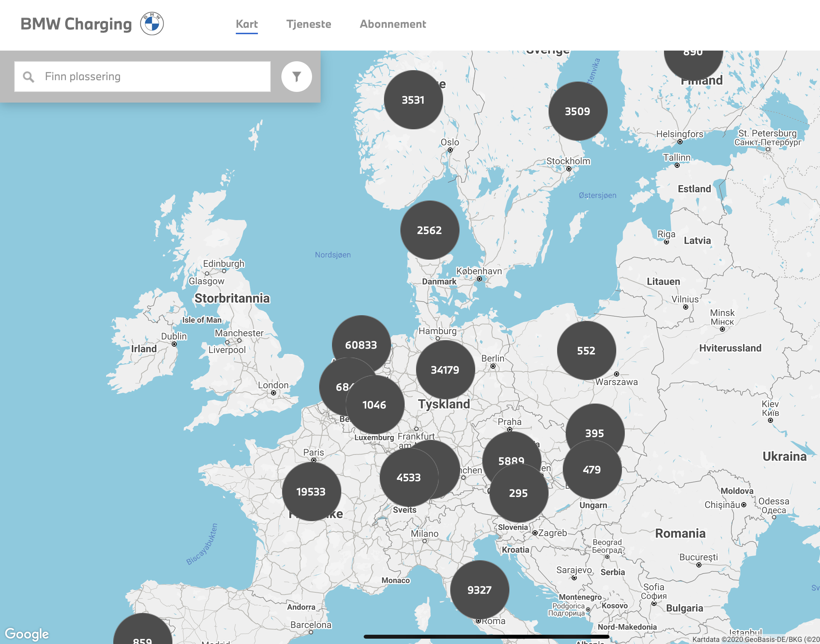Click the BMW roundel logo icon
This screenshot has height=644, width=820.
(152, 24)
